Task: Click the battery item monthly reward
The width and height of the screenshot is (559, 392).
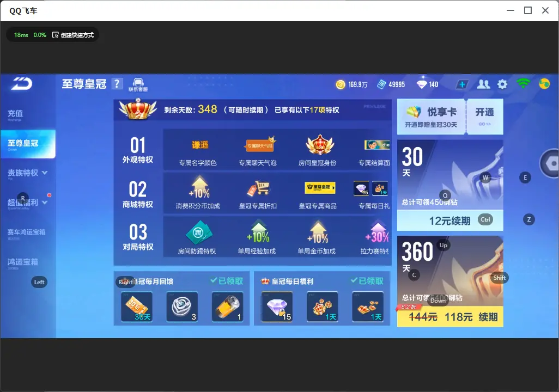Action: [227, 307]
